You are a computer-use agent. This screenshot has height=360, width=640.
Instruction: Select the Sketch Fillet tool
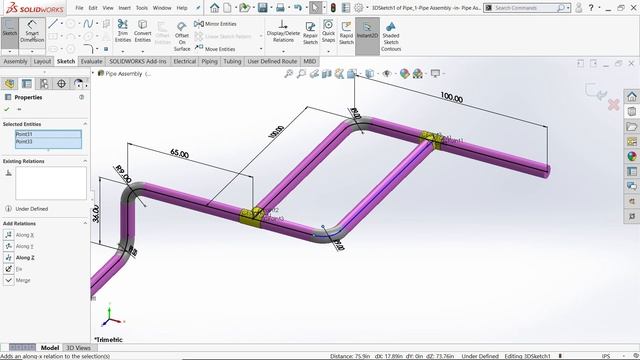(88, 49)
